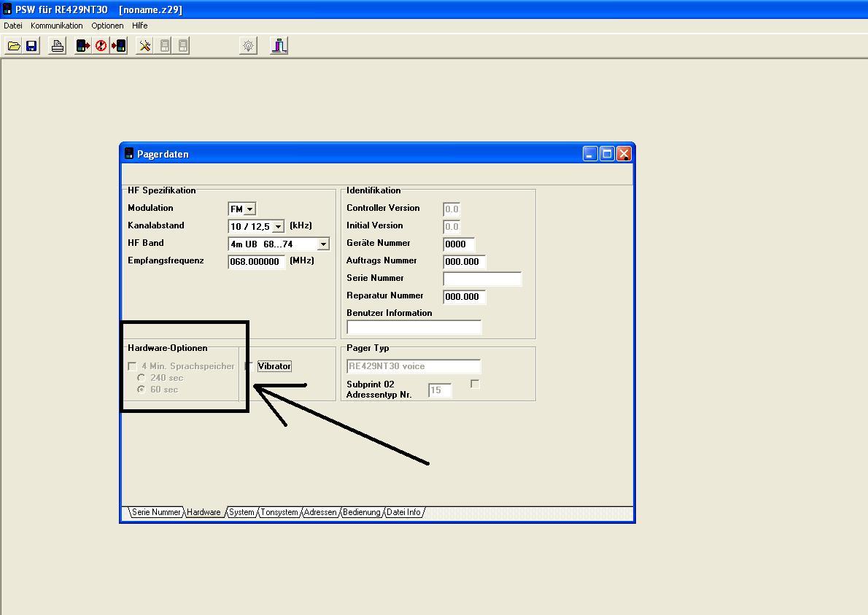Click the purple exit door icon

[279, 46]
